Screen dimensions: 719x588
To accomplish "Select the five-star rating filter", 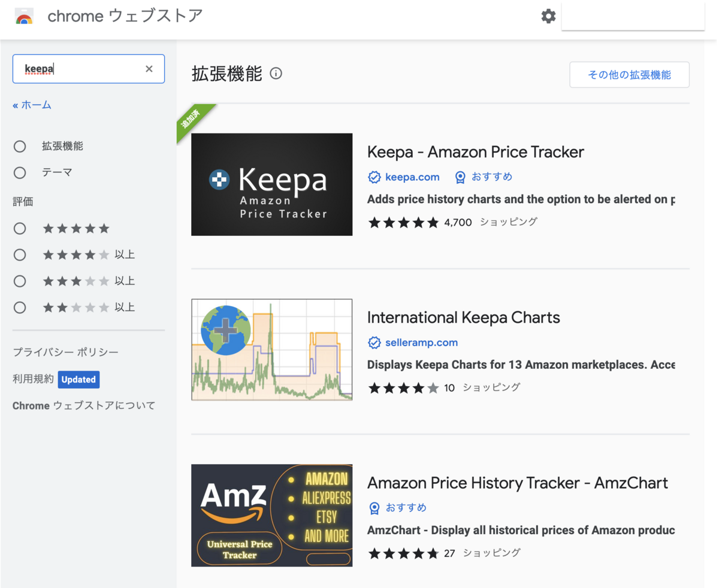I will click(20, 228).
